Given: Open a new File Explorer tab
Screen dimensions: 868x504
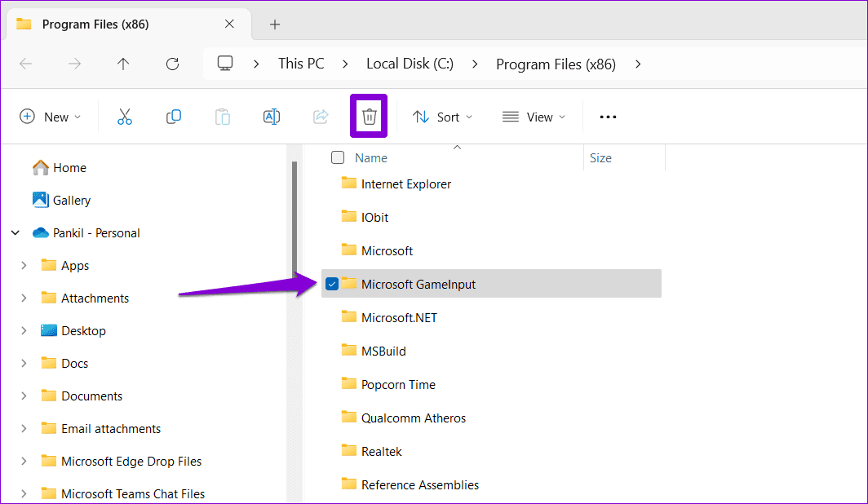Looking at the screenshot, I should point(274,24).
